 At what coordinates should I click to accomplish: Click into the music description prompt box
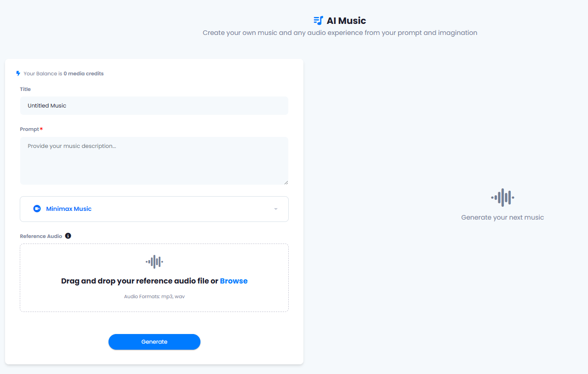(x=154, y=161)
